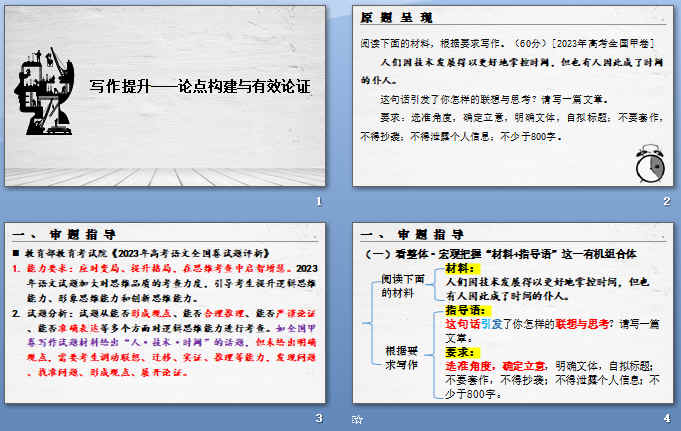This screenshot has width=681, height=431.
Task: Click slide number 2 label
Action: (665, 202)
